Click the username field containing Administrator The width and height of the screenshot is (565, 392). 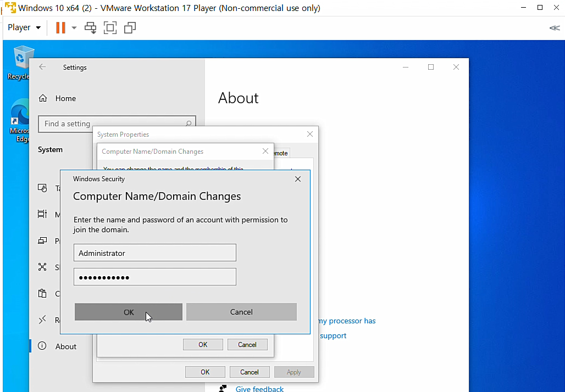pyautogui.click(x=155, y=253)
